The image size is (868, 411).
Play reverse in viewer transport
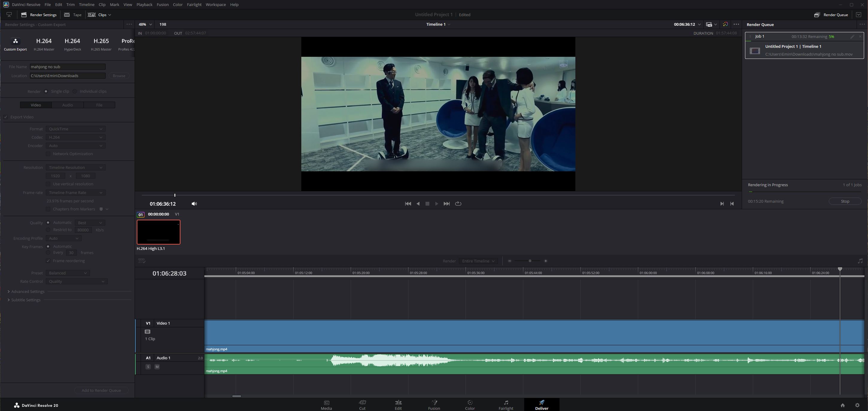[418, 204]
